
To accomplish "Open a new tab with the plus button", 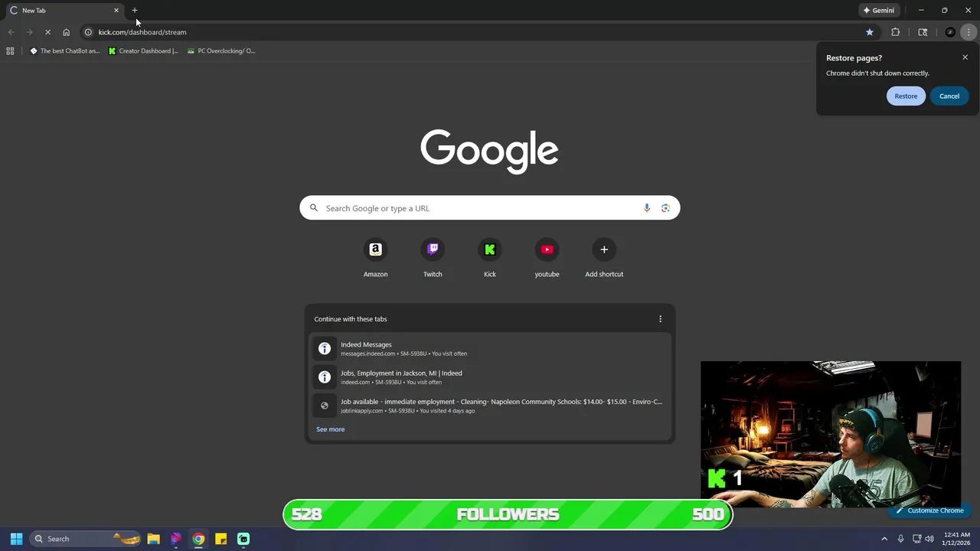I will pyautogui.click(x=135, y=10).
